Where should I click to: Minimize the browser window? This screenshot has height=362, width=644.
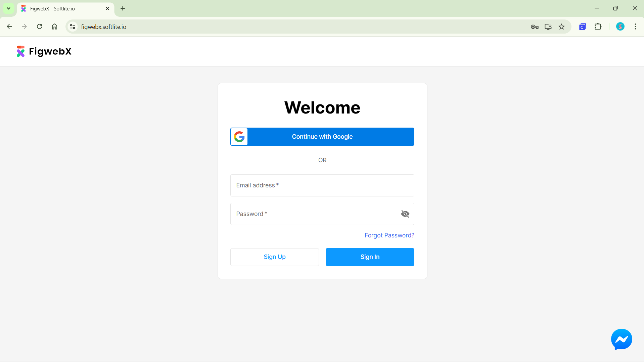coord(597,8)
